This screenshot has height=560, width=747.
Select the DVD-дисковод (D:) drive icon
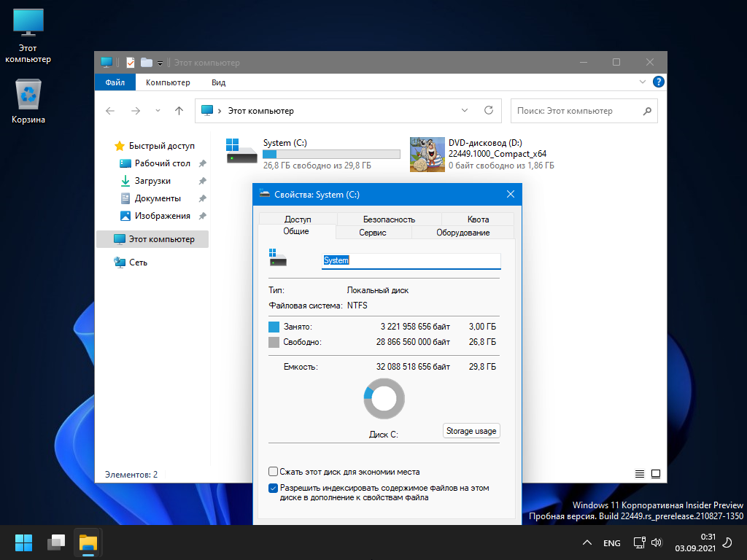(427, 154)
